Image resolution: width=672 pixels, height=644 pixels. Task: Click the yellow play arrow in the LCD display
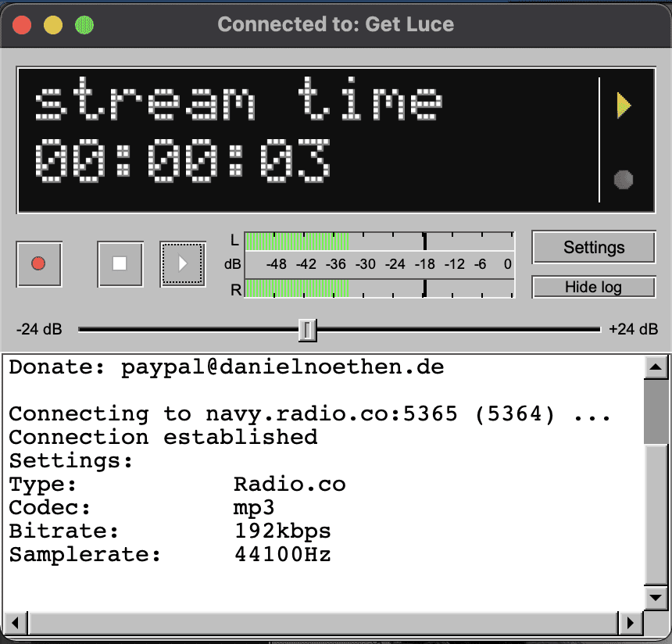(624, 105)
